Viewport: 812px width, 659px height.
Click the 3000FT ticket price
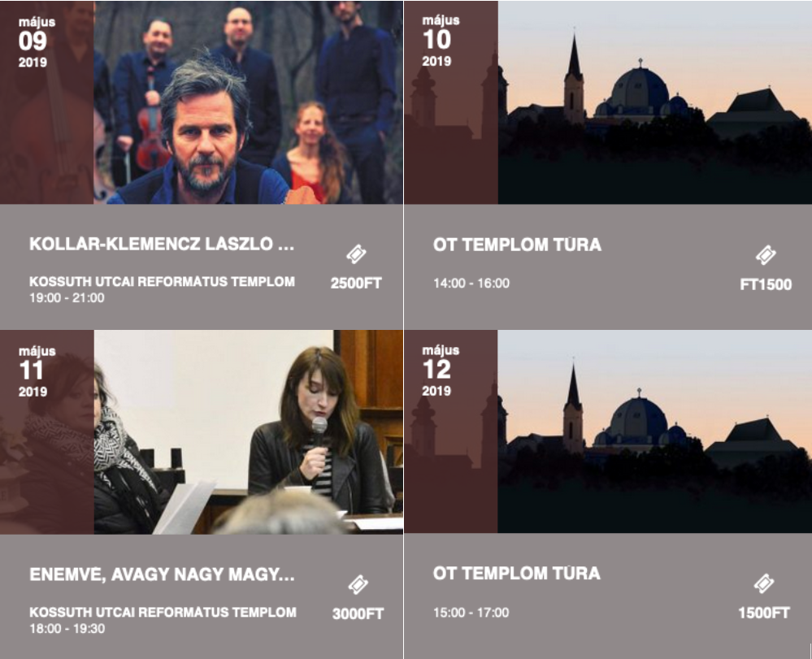click(358, 614)
